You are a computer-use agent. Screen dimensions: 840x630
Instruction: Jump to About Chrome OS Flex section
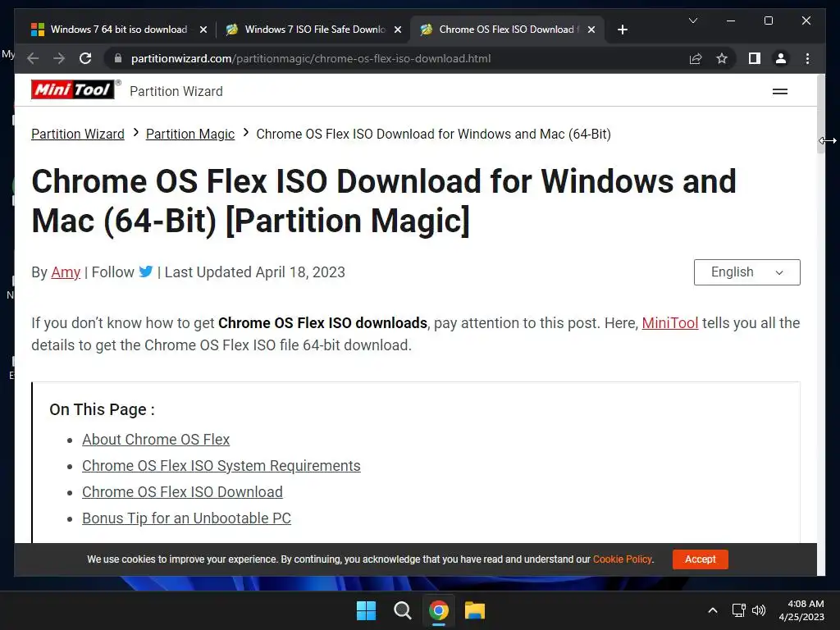coord(156,440)
